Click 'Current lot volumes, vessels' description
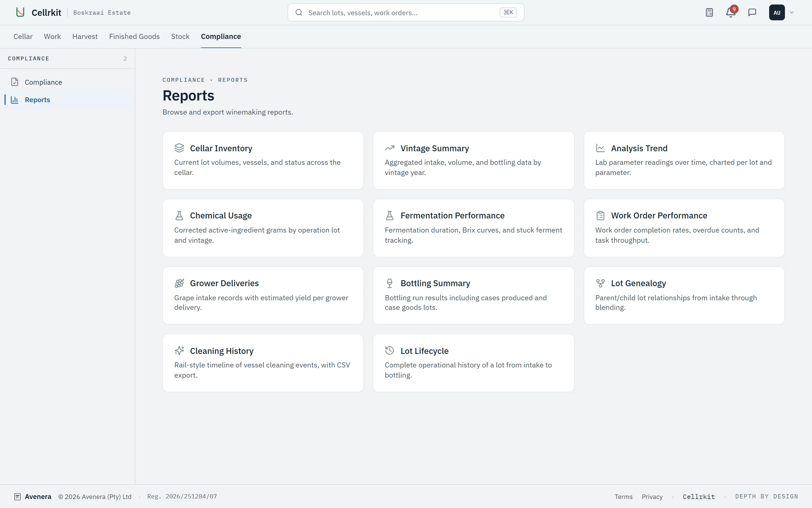The width and height of the screenshot is (812, 508). tap(257, 167)
